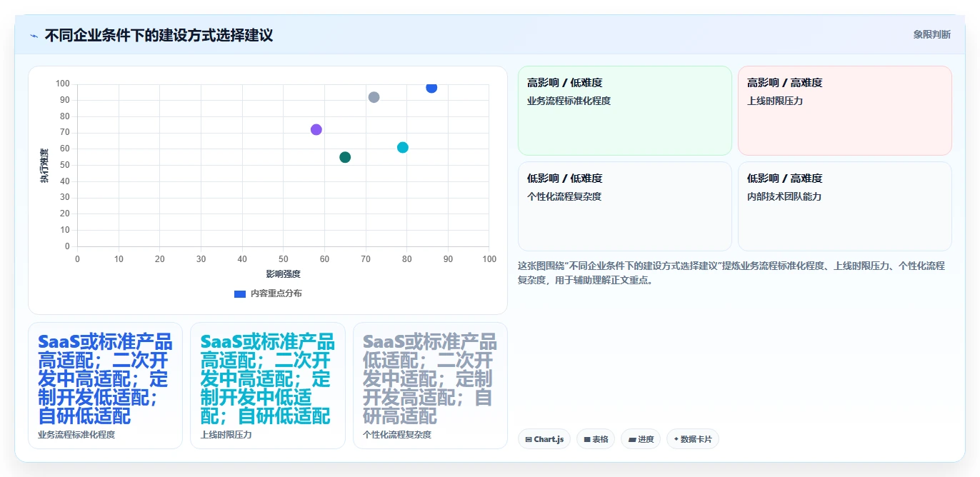Click the 进度 tag
Image resolution: width=980 pixels, height=477 pixels.
pyautogui.click(x=641, y=439)
